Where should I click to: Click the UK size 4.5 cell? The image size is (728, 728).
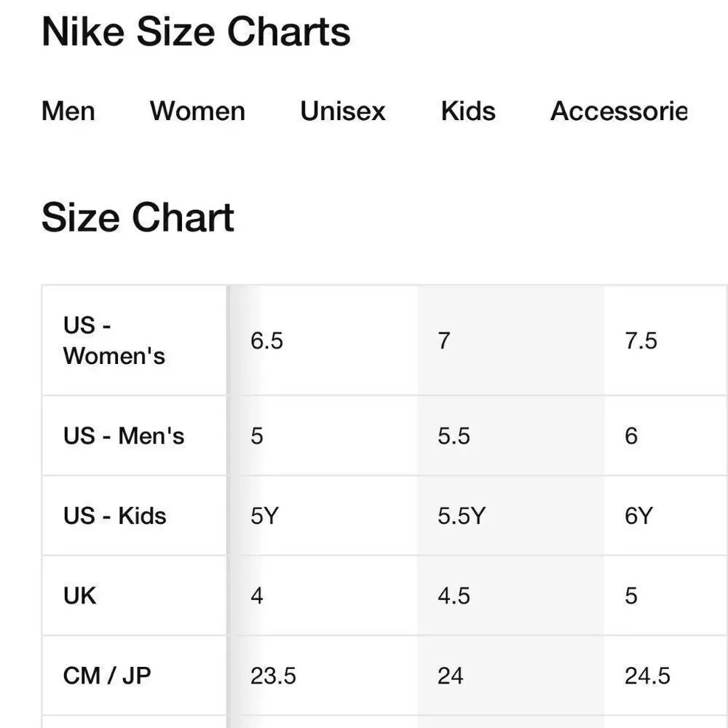[x=511, y=596]
